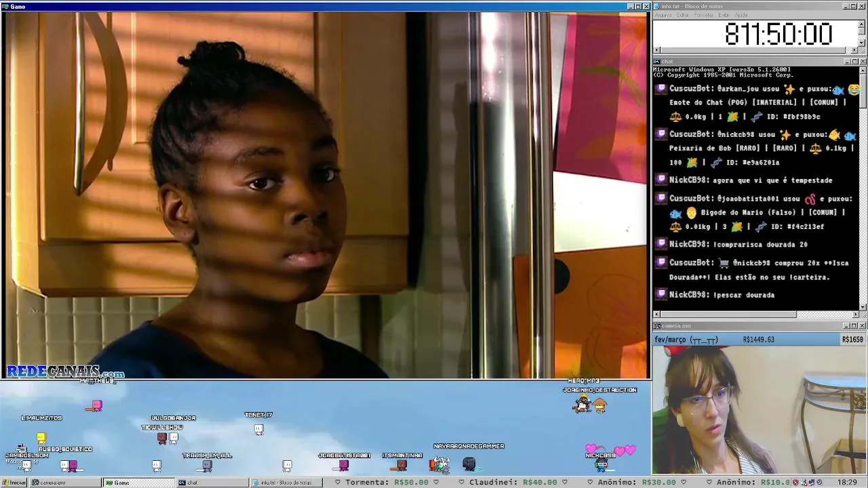
Task: Click the R$1449.63 goal amount
Action: (758, 340)
